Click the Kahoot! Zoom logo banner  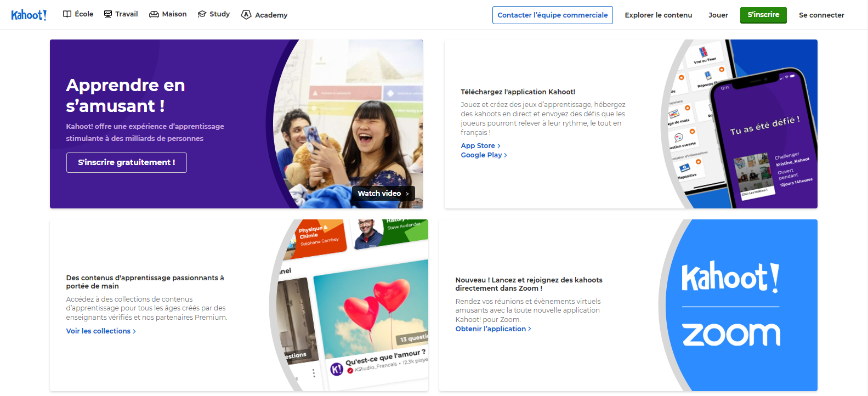click(x=740, y=305)
